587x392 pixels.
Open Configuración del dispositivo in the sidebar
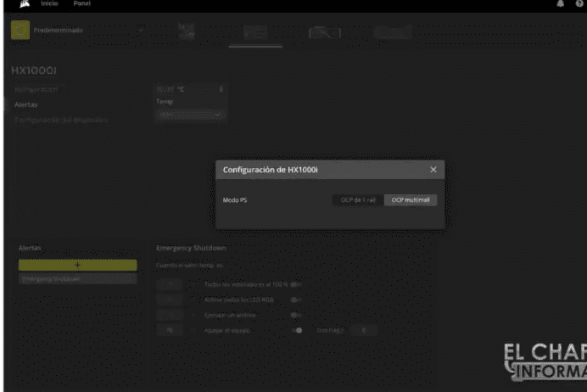pos(61,120)
